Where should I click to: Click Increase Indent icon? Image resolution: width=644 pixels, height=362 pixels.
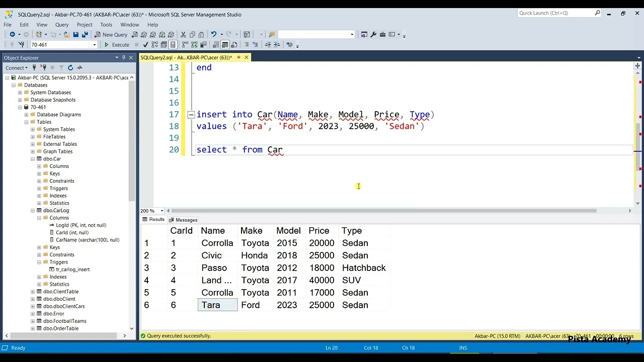(277, 45)
